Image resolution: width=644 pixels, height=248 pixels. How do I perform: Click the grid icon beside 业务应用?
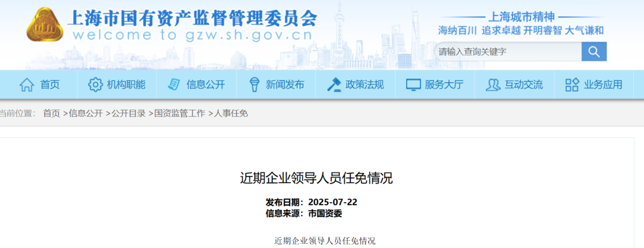pos(572,85)
